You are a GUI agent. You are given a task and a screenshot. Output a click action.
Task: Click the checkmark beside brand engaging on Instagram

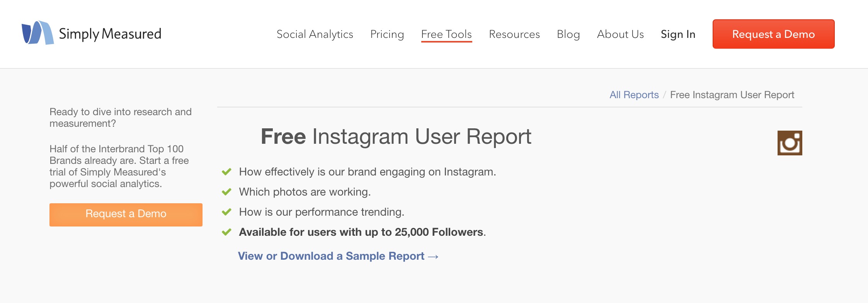(226, 172)
